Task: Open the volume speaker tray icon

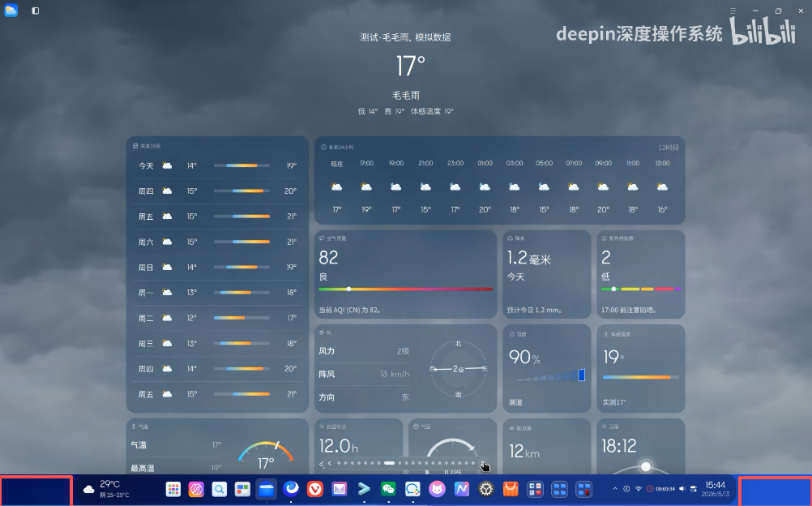Action: pyautogui.click(x=682, y=489)
